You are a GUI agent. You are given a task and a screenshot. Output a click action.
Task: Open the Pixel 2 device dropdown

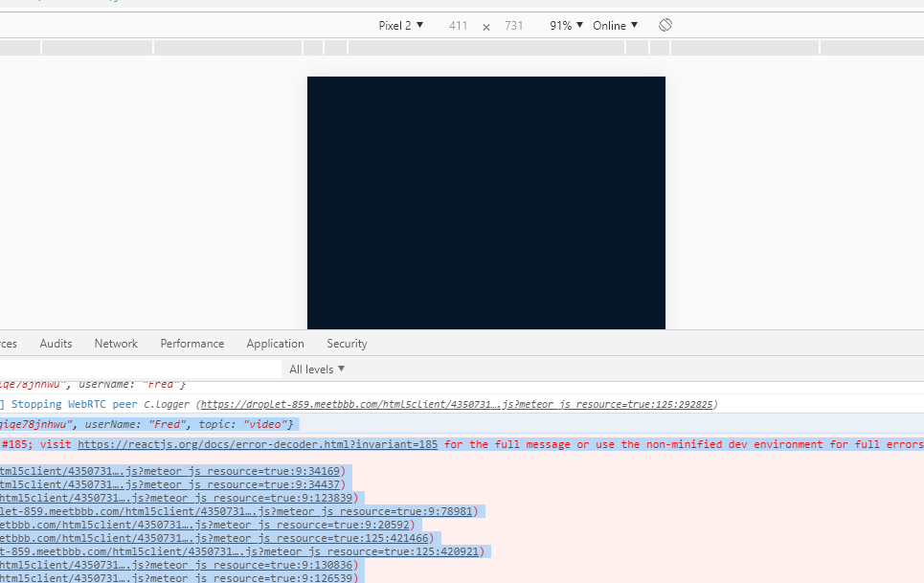[x=400, y=25]
